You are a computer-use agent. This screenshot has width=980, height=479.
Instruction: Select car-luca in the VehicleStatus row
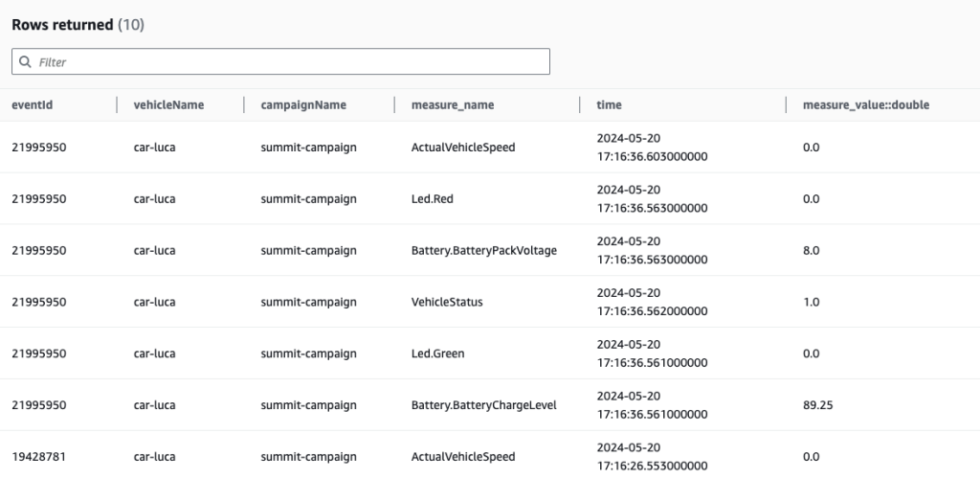154,302
